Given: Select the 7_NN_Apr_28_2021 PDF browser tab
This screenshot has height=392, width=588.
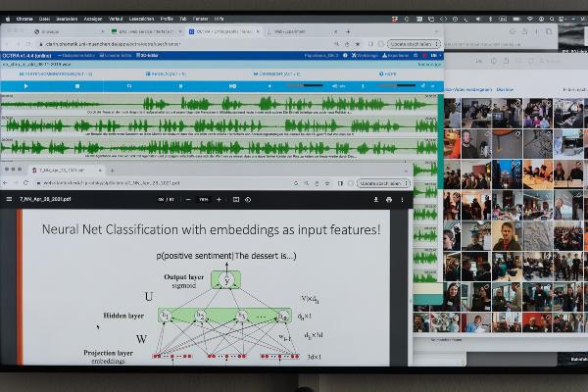Looking at the screenshot, I should point(67,171).
